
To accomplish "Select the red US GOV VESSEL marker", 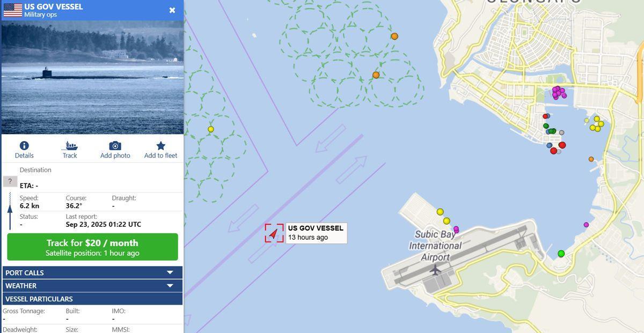I will coord(274,233).
